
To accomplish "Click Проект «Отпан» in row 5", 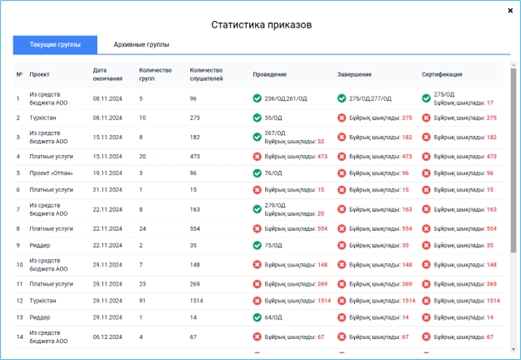I will click(51, 173).
